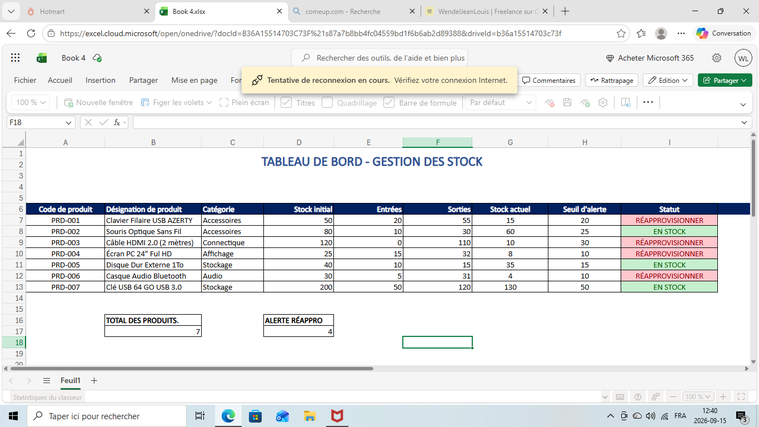Open the settings gear in Excel header

(716, 58)
